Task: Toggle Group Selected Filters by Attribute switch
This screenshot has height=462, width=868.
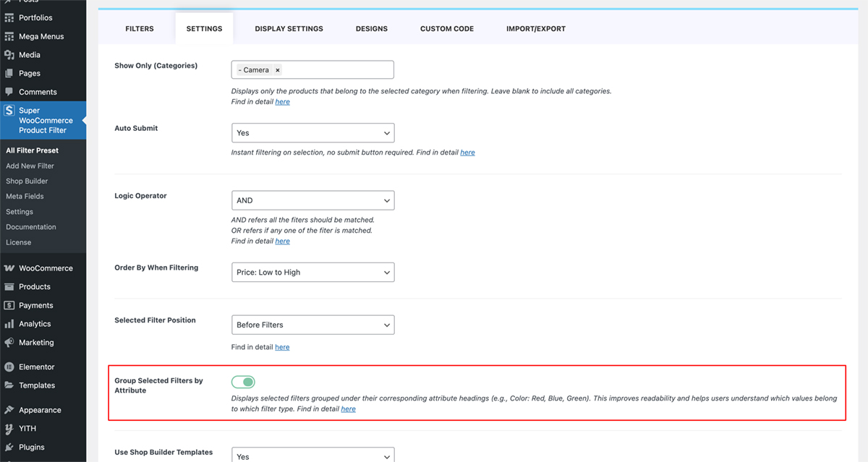Action: pyautogui.click(x=243, y=382)
